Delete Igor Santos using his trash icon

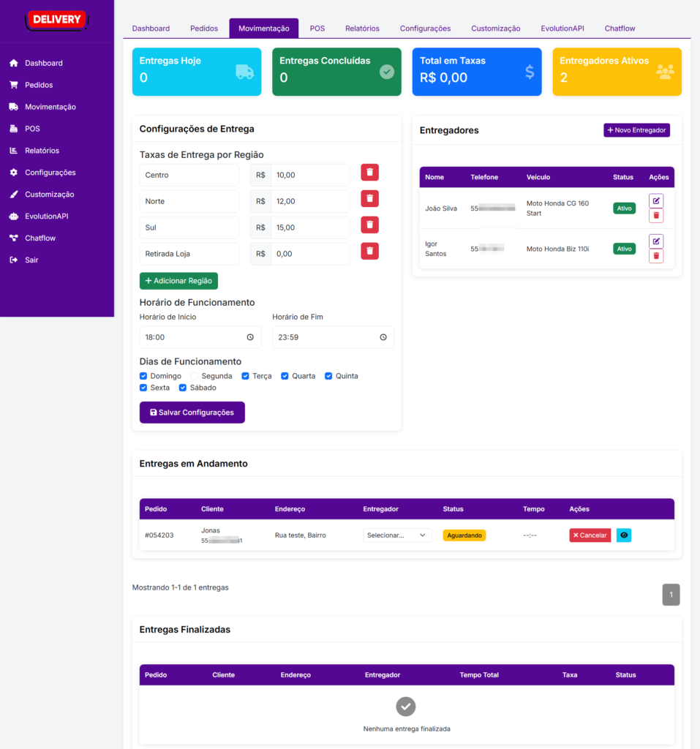655,256
